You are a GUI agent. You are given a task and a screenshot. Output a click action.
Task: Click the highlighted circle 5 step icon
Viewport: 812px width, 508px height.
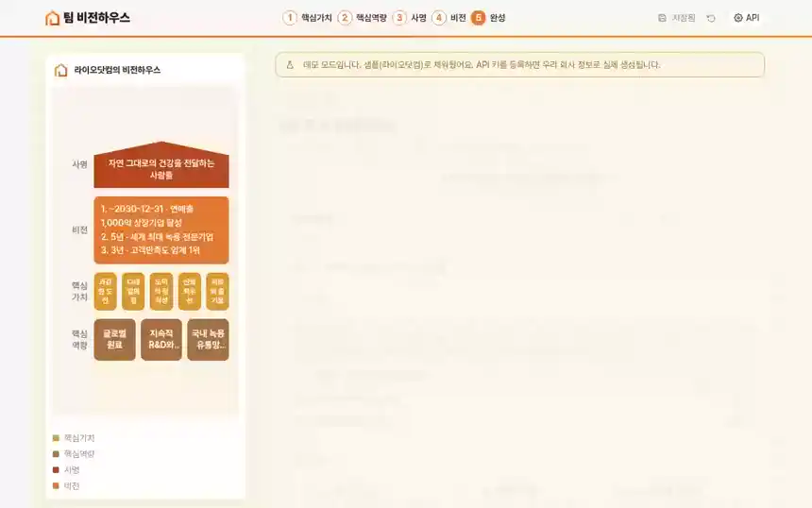[479, 18]
